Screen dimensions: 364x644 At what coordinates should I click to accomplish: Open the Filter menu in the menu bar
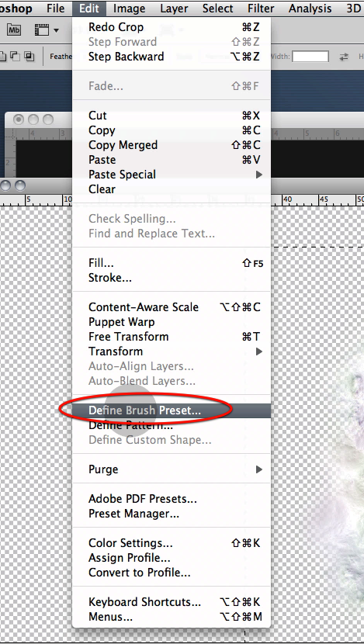(261, 9)
